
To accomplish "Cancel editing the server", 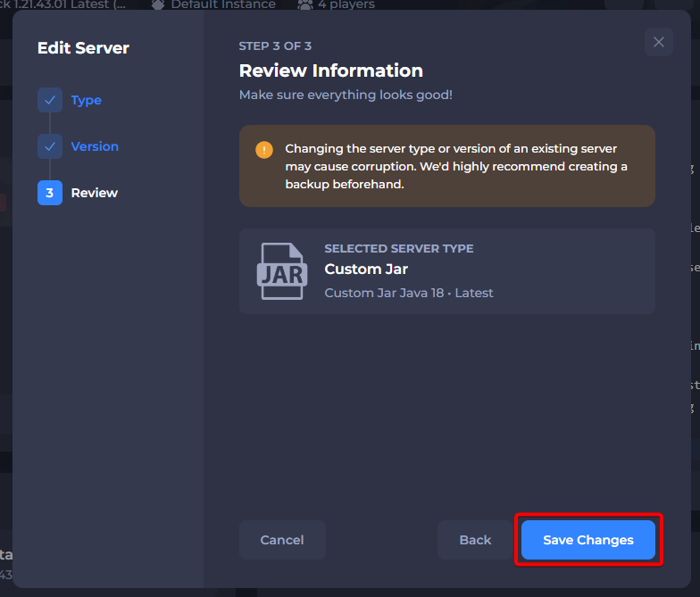I will point(282,540).
